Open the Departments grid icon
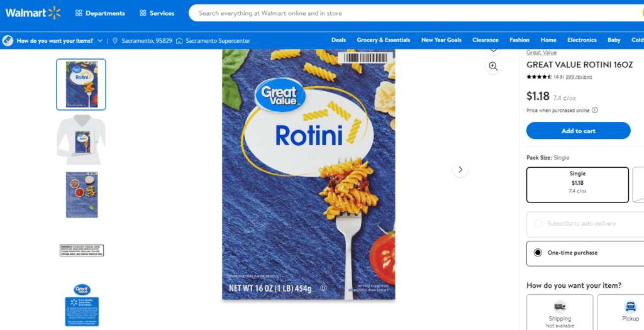 [79, 13]
